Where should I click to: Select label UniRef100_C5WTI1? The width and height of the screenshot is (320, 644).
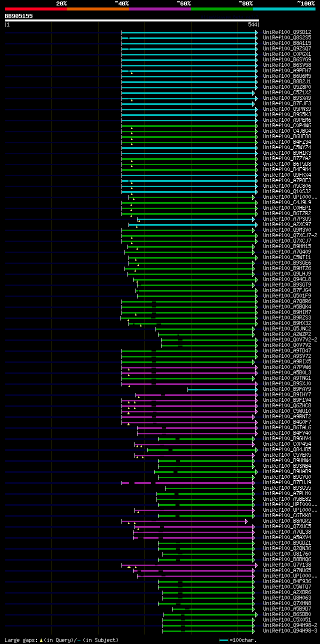click(x=287, y=258)
